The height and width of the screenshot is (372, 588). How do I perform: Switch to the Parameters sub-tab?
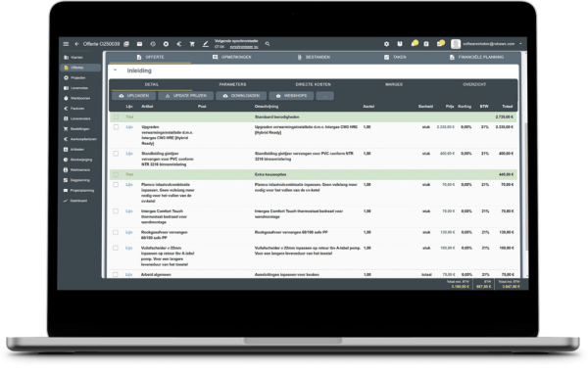tap(232, 84)
